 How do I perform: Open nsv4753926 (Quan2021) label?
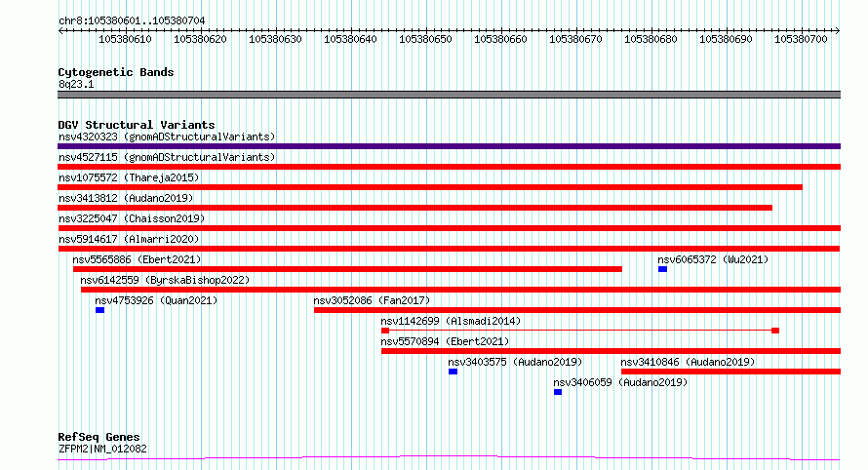tap(156, 300)
